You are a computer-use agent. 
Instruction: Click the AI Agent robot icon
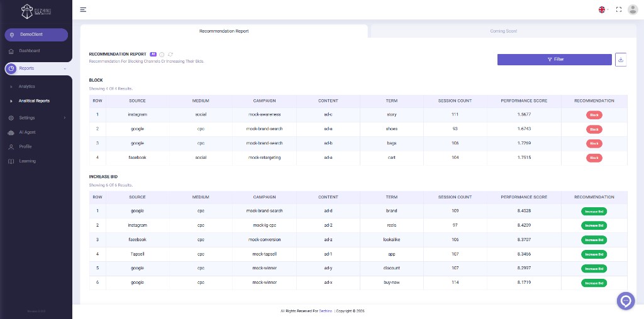point(11,132)
